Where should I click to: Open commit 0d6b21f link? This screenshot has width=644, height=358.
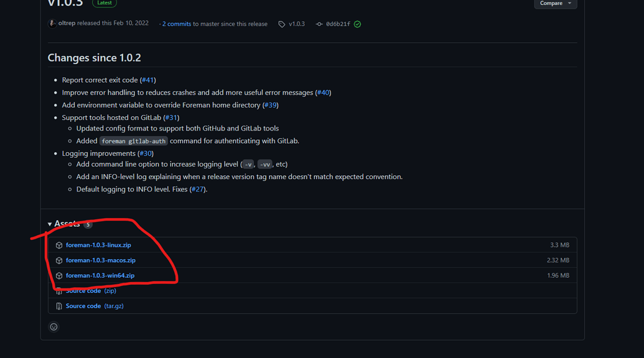[338, 24]
